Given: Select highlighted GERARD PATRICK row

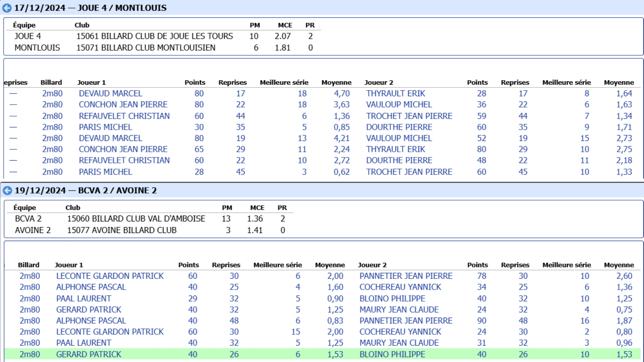Looking at the screenshot, I should 322,354.
